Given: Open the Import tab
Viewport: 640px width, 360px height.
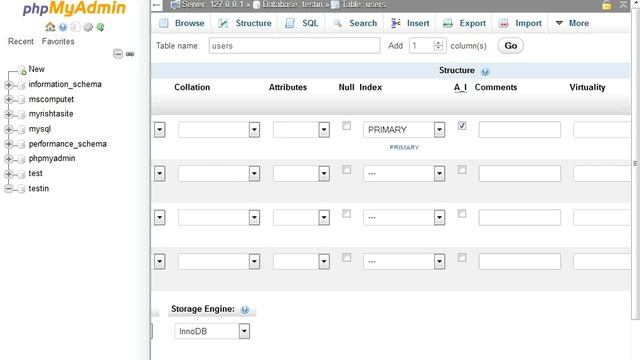Looking at the screenshot, I should tap(520, 23).
